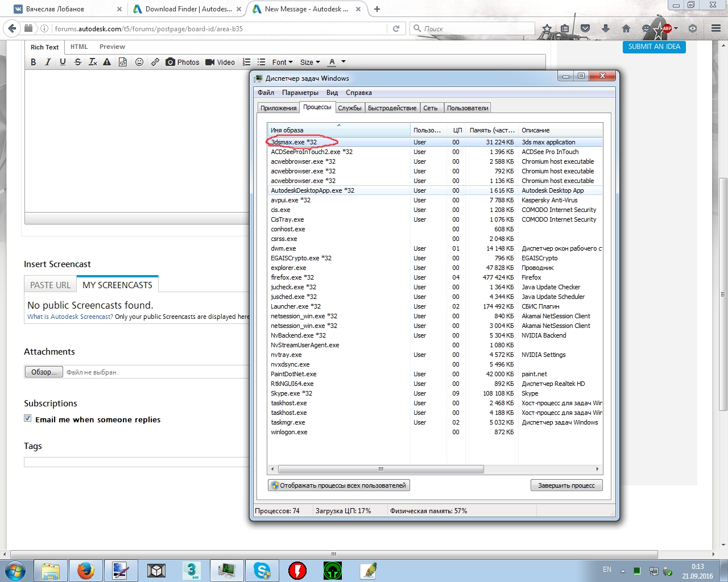Click Task Manager horizontal scrollbar thumb
Screen dimensions: 728x582
pyautogui.click(x=381, y=469)
